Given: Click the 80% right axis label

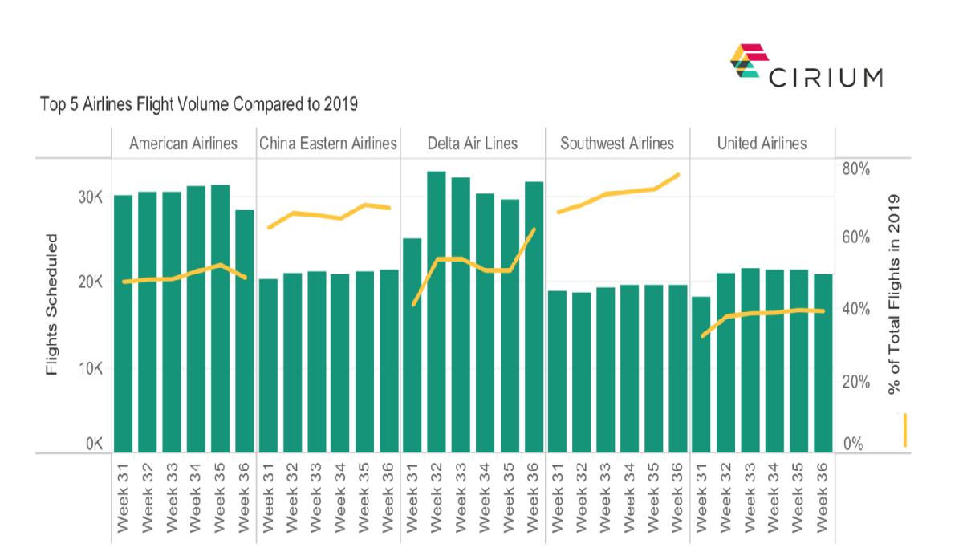Looking at the screenshot, I should 855,168.
